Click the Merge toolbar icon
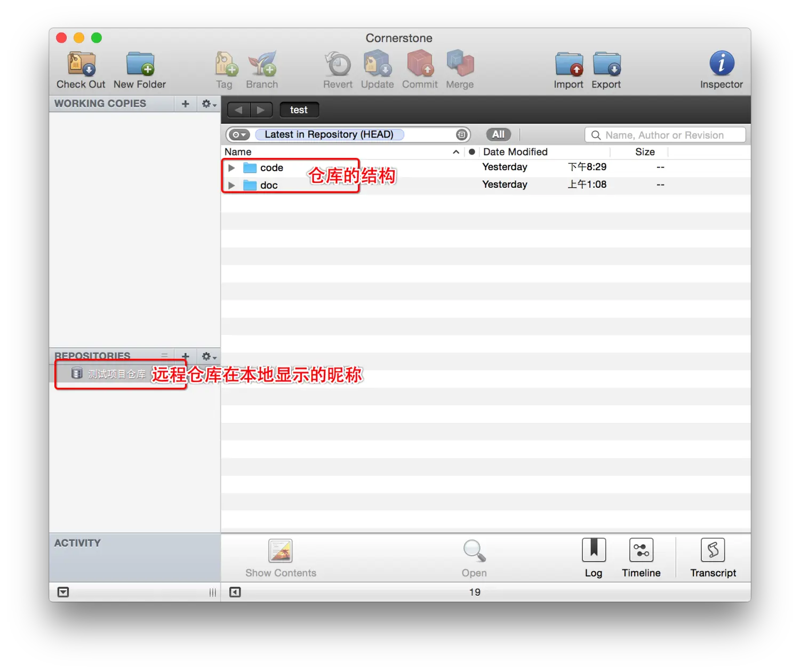 click(x=460, y=64)
